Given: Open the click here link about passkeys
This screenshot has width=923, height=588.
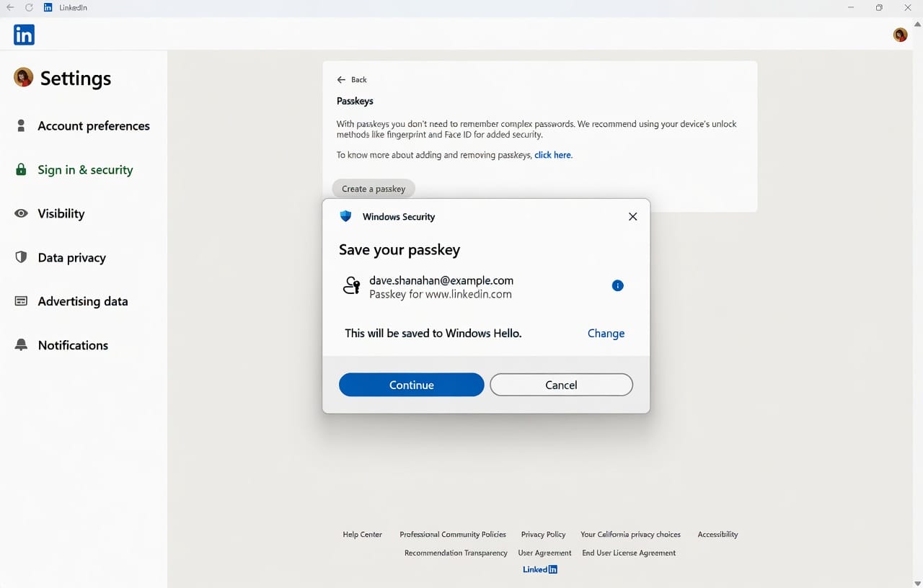Looking at the screenshot, I should click(x=552, y=154).
